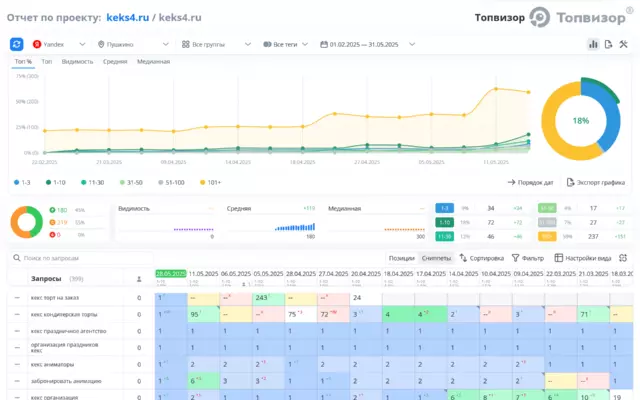
Task: Click the blue refresh positions icon
Action: [x=17, y=44]
